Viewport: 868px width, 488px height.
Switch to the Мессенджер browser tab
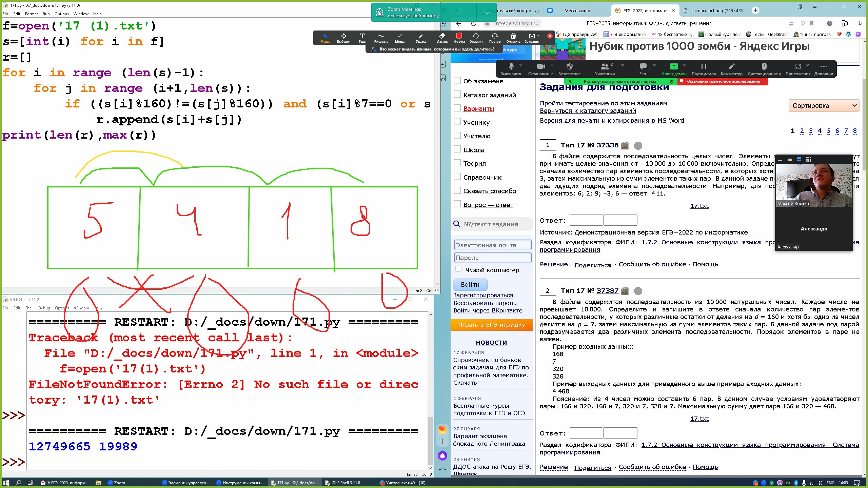577,11
